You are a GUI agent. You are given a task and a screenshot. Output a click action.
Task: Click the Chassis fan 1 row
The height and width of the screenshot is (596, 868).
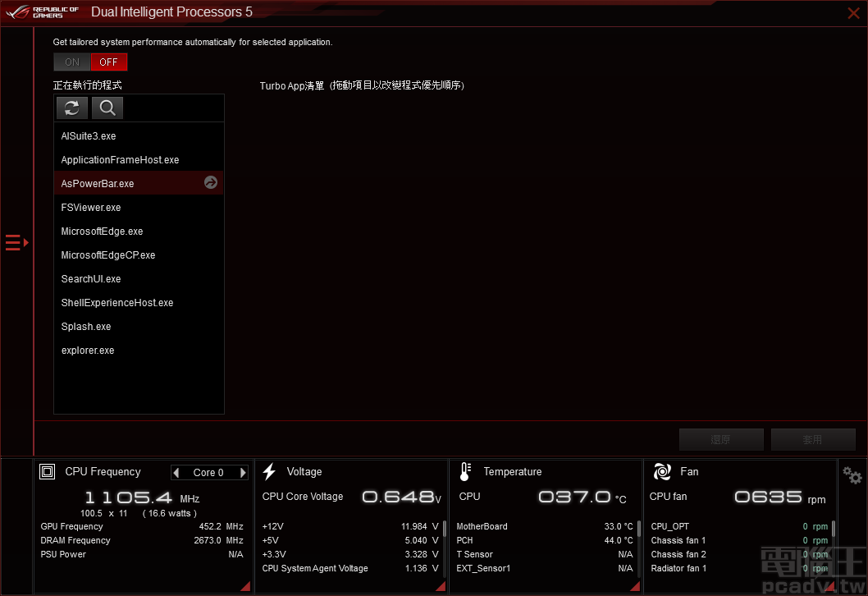[739, 540]
